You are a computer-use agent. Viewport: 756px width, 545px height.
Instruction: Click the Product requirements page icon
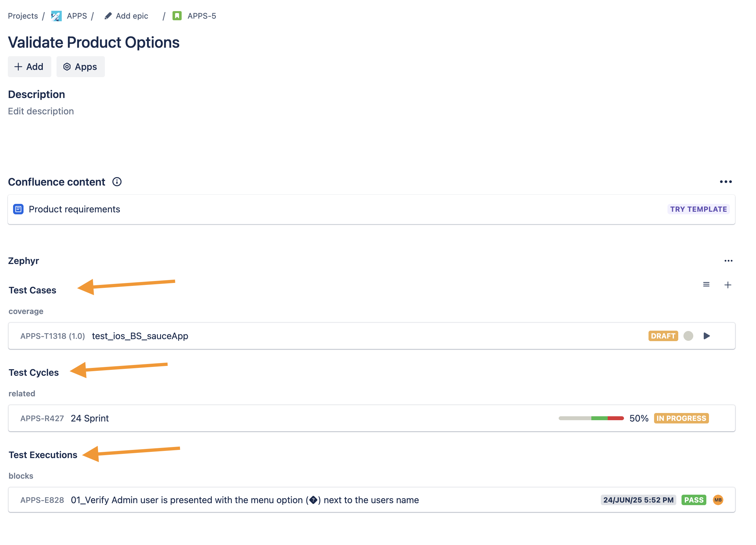click(x=18, y=209)
